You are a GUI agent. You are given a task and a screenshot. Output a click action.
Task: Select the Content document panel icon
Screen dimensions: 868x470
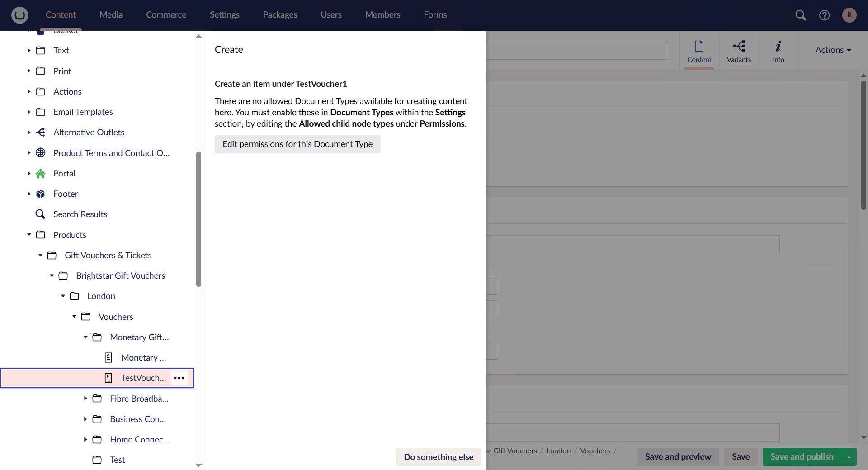coord(699,50)
